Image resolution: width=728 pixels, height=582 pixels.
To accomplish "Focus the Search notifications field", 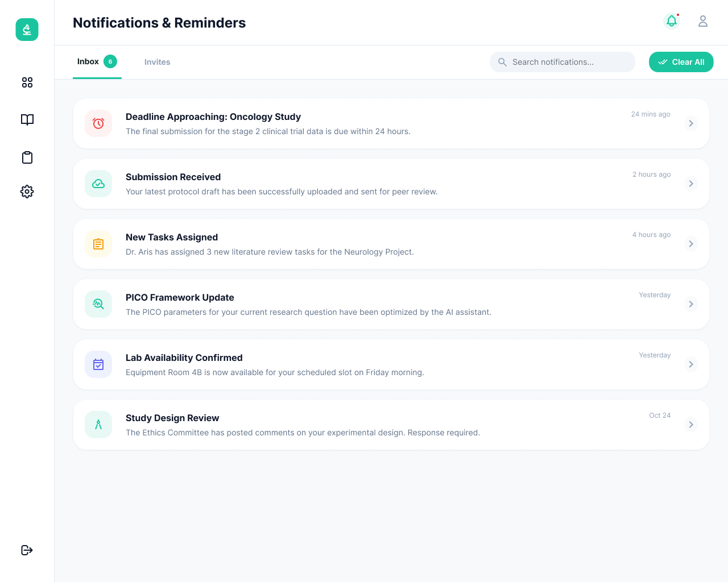I will coord(562,62).
